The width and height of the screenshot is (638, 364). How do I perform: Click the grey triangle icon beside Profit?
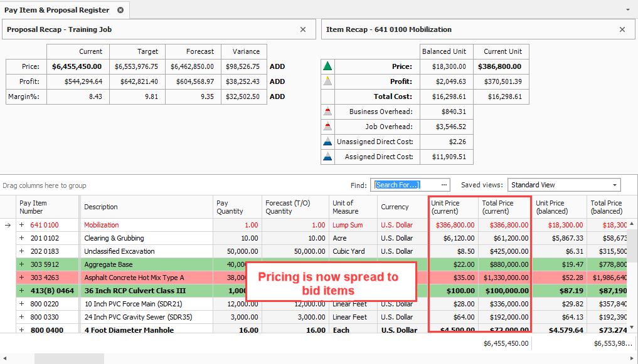326,81
